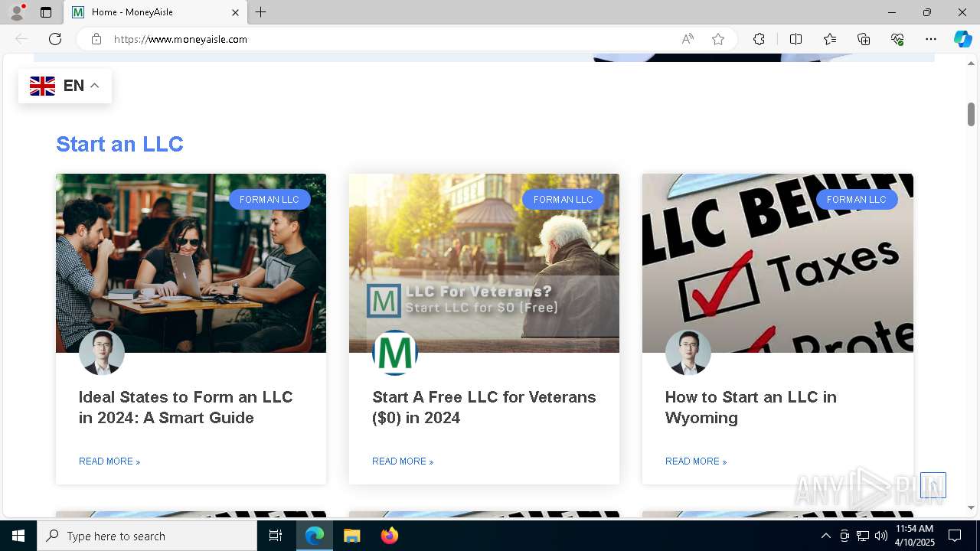Open How to Start an LLC in Wyoming title
The width and height of the screenshot is (980, 551).
click(x=751, y=407)
